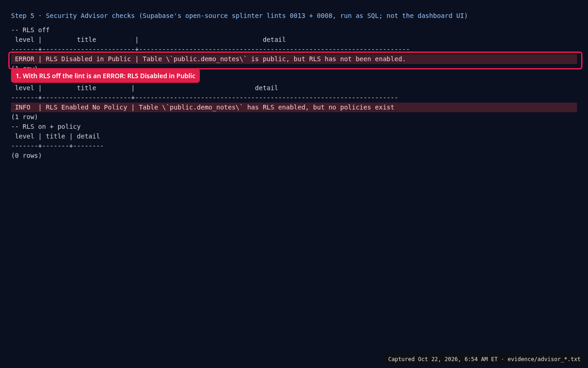This screenshot has height=368, width=588.
Task: Click the 'ERROR' level cell
Action: [24, 59]
